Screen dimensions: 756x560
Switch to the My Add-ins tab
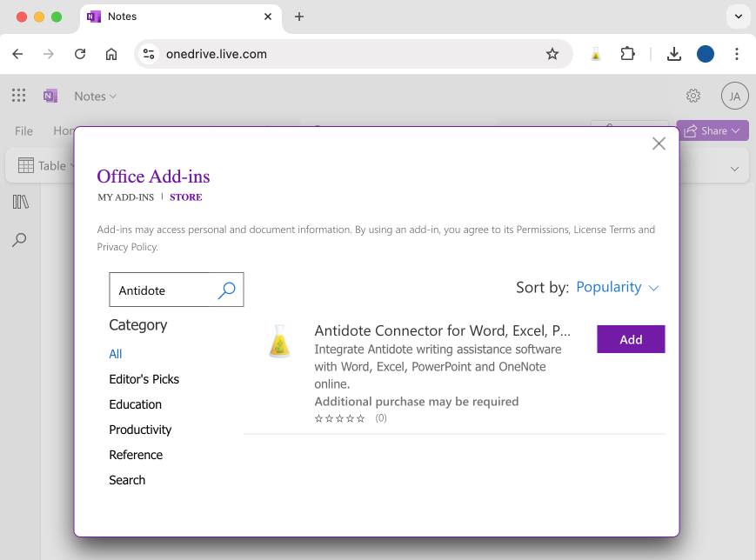click(125, 197)
